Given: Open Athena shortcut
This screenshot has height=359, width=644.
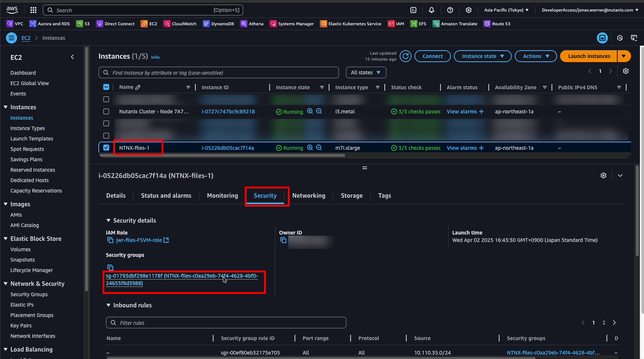Looking at the screenshot, I should click(252, 24).
